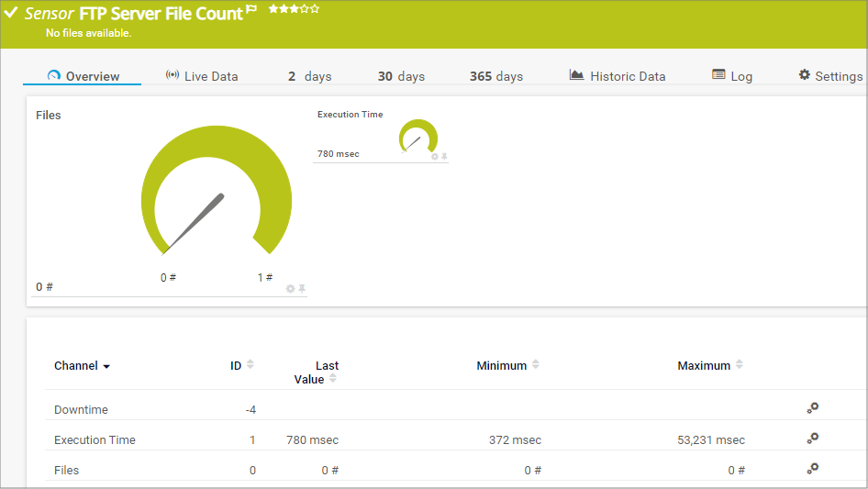Open the Historic Data tab
Screen dimensions: 868x489
(x=617, y=76)
